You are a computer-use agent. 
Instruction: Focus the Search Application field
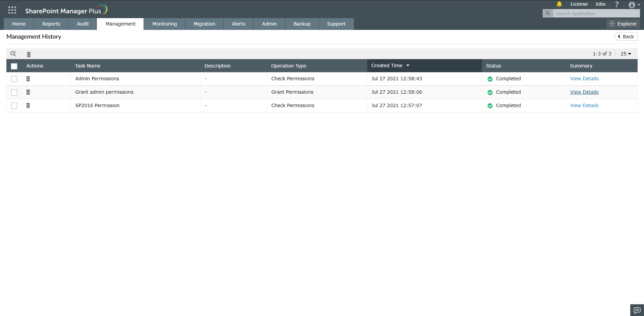pyautogui.click(x=596, y=13)
